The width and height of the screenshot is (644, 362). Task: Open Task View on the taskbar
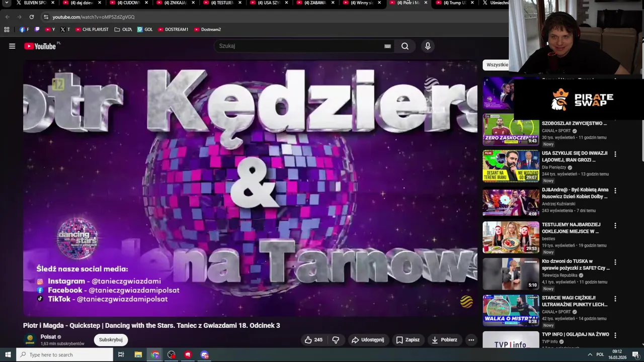pyautogui.click(x=121, y=354)
